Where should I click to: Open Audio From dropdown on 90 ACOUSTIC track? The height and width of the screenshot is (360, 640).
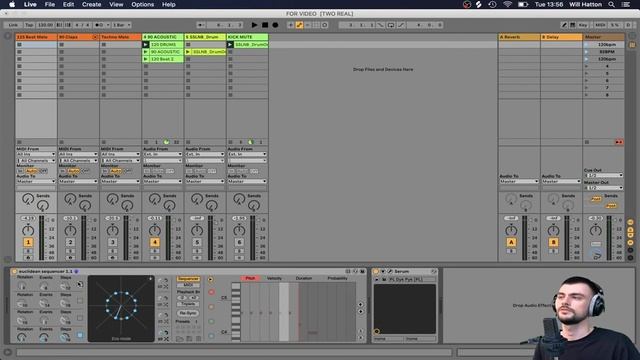point(162,154)
